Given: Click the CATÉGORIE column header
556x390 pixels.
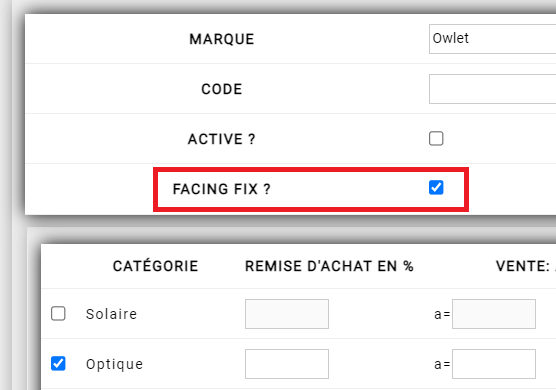Looking at the screenshot, I should [155, 266].
